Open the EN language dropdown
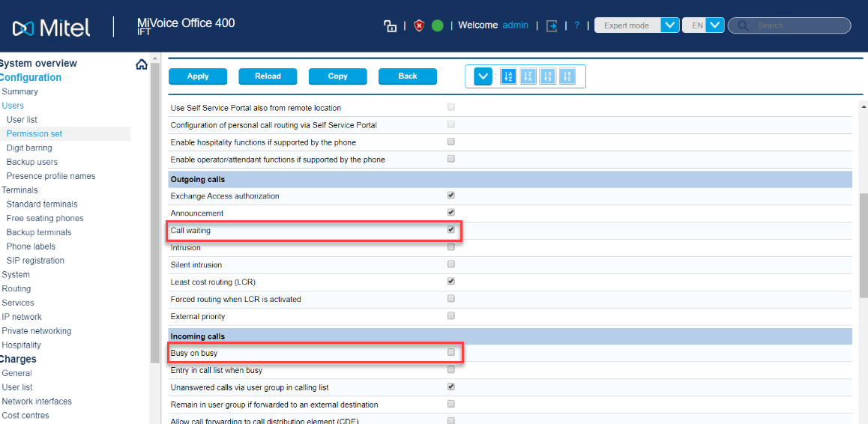 point(715,25)
